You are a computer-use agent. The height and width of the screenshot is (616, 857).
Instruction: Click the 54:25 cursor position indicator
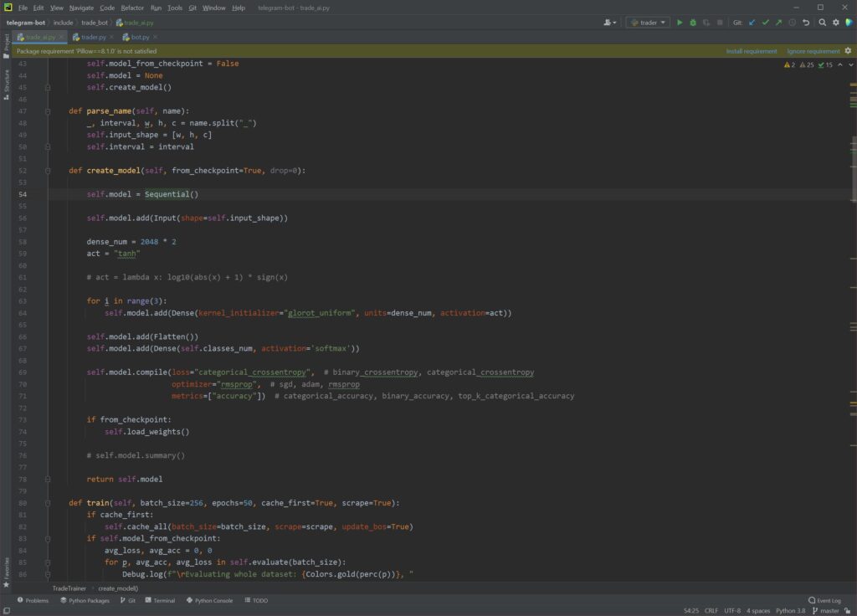pyautogui.click(x=690, y=610)
